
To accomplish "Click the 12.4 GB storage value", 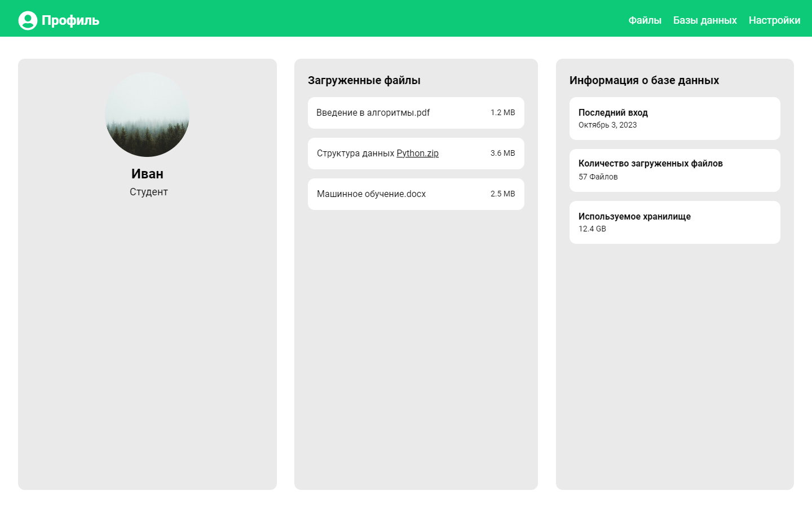I will tap(592, 229).
